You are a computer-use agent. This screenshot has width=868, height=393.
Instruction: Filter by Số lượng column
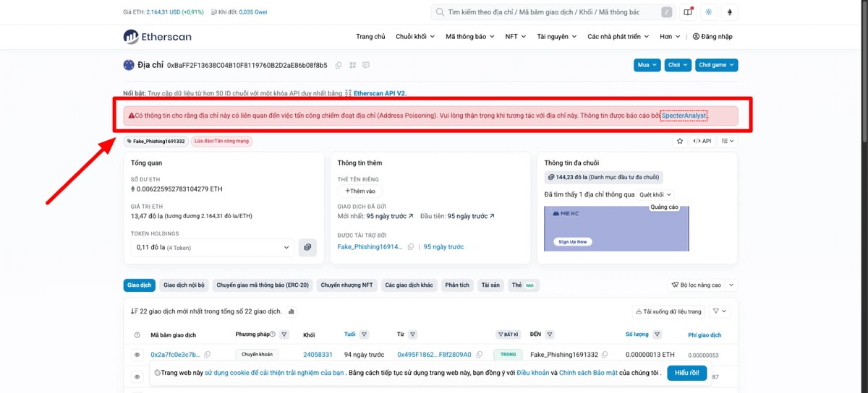point(658,334)
